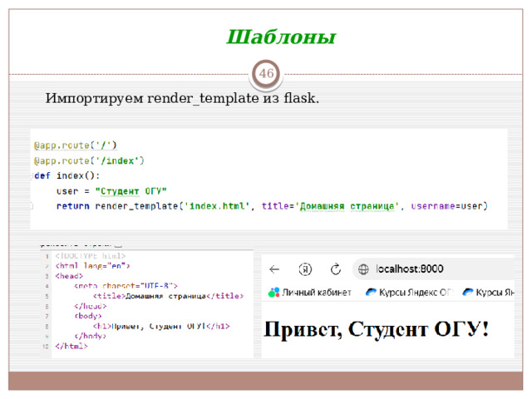
Task: Click the <html lang="en"> line
Action: click(92, 266)
